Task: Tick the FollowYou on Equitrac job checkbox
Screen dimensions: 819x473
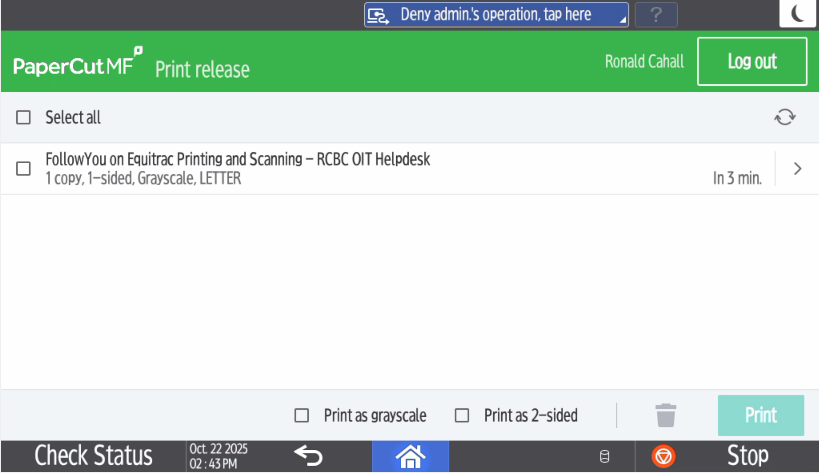Action: (24, 169)
